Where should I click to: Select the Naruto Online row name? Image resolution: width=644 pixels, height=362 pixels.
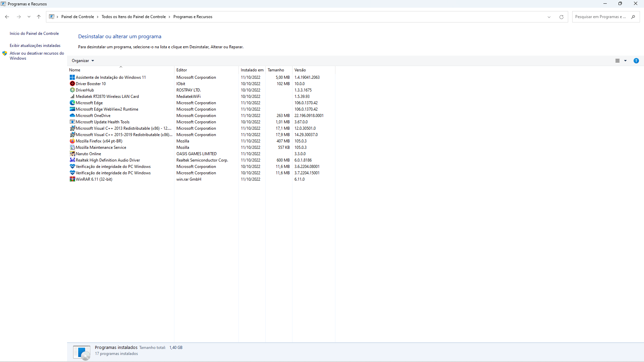pyautogui.click(x=88, y=154)
